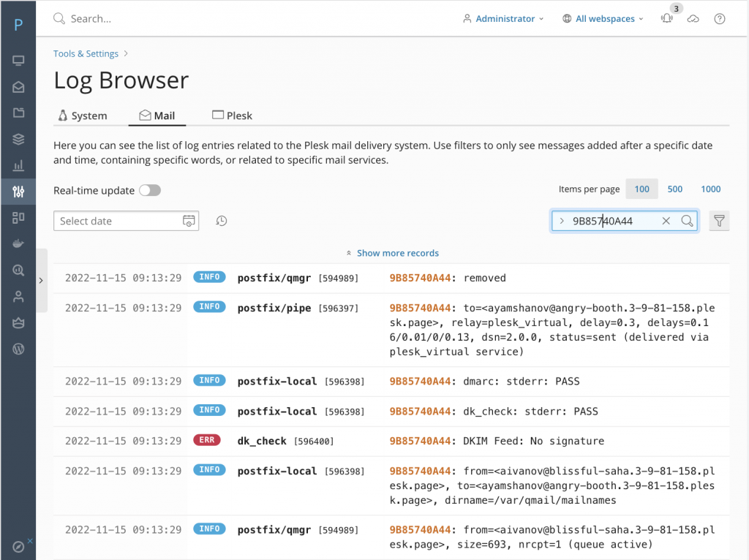749x560 pixels.
Task: Click 'dmarc: stderr: PASS' message
Action: pyautogui.click(x=521, y=382)
